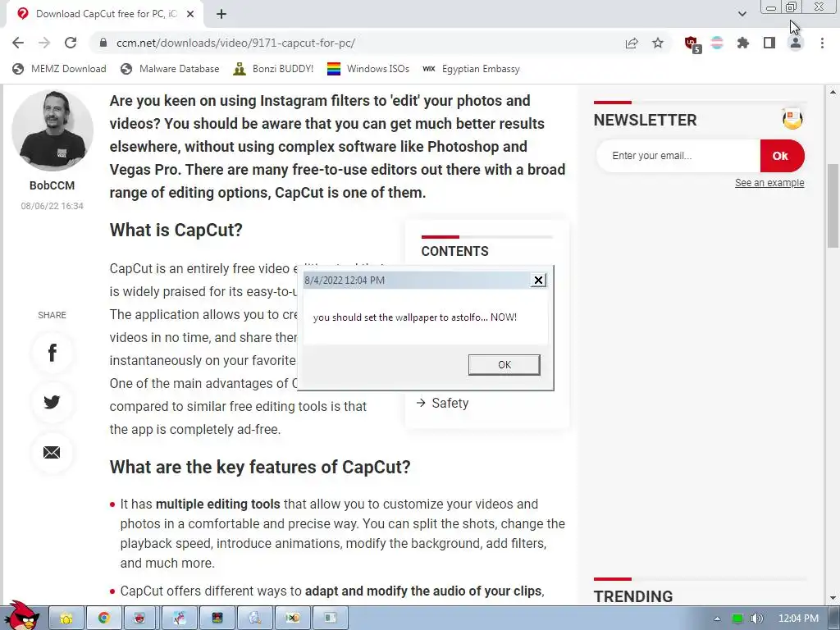The width and height of the screenshot is (840, 630).
Task: Click the scrollbar down arrow
Action: coord(833,598)
